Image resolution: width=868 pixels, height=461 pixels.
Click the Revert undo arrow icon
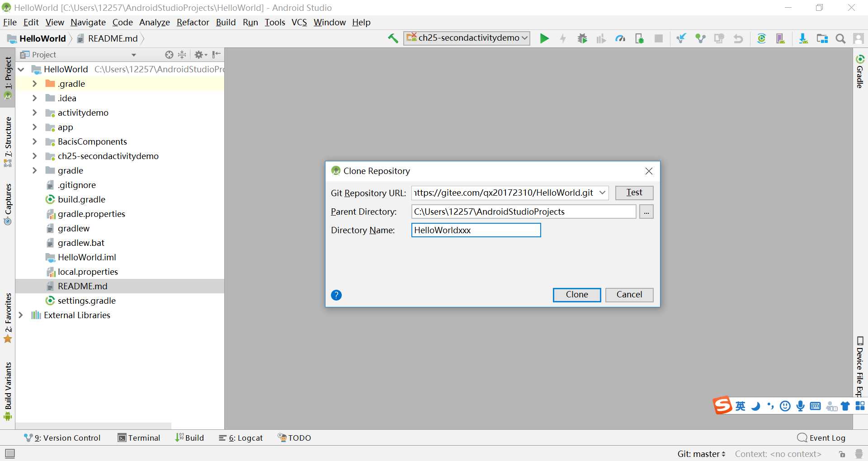pos(738,38)
